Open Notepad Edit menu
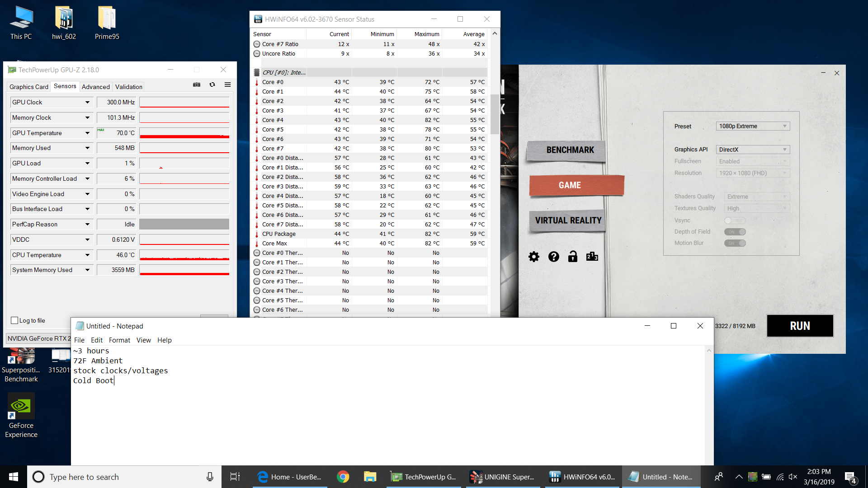 [97, 340]
